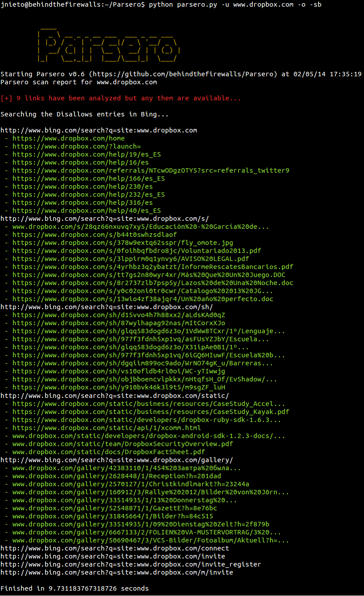Open the gallery 09 Dienstag Zelt link
The height and width of the screenshot is (596, 364).
[x=141, y=524]
